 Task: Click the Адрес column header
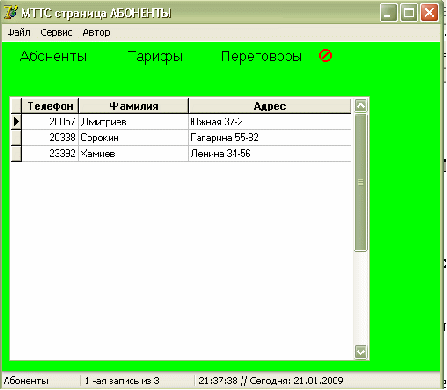270,106
